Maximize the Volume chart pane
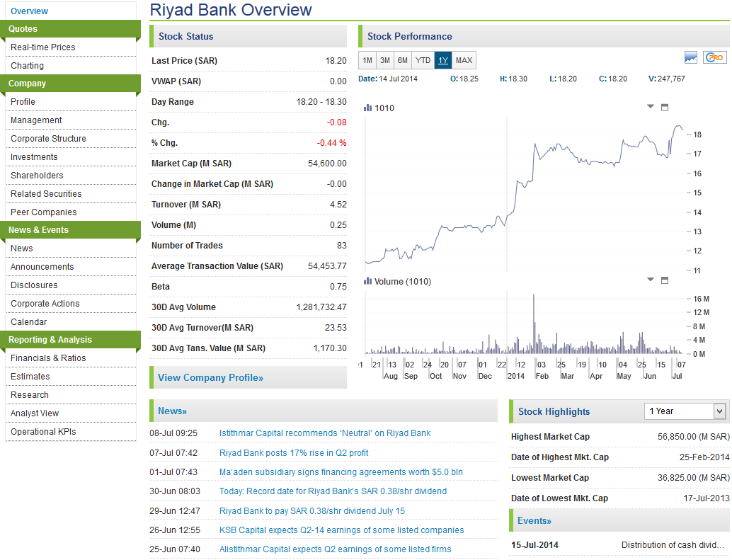 [x=665, y=280]
